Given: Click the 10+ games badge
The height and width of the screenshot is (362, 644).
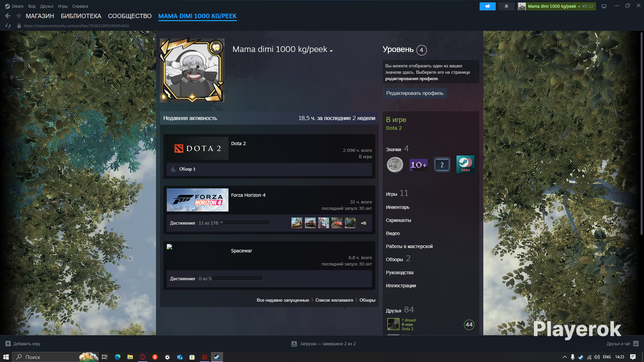Looking at the screenshot, I should [x=418, y=165].
